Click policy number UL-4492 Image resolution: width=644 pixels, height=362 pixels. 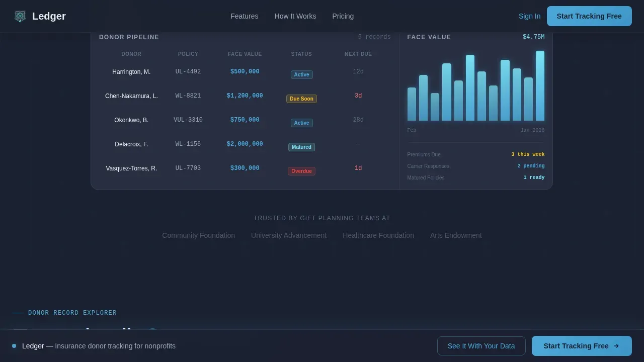click(188, 72)
